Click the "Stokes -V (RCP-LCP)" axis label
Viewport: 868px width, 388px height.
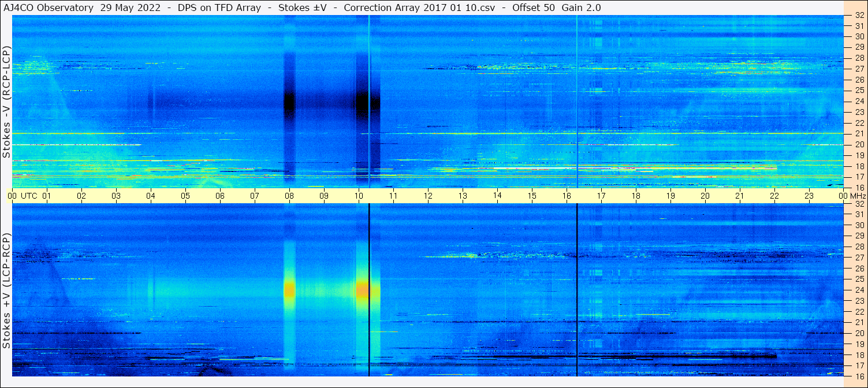click(6, 102)
